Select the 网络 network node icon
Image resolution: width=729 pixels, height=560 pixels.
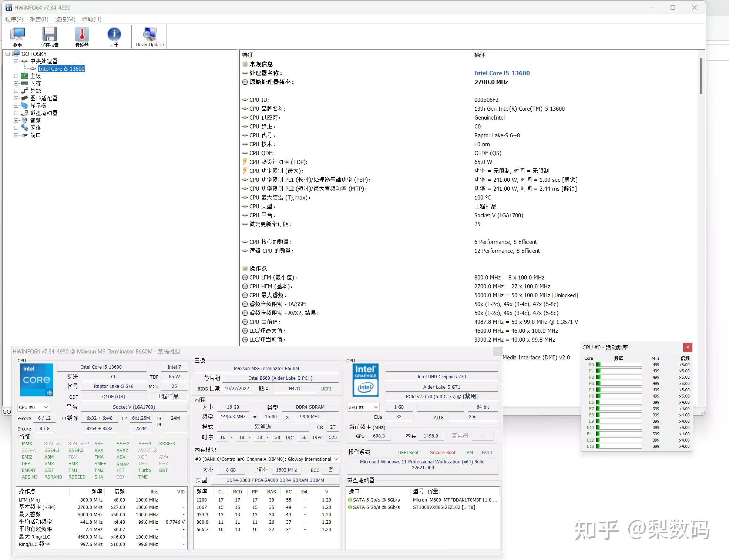pyautogui.click(x=24, y=128)
